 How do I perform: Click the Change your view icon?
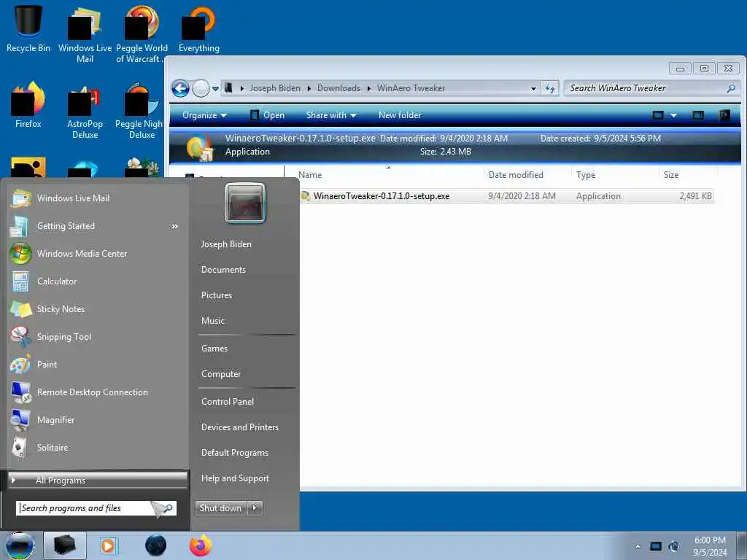(x=658, y=115)
